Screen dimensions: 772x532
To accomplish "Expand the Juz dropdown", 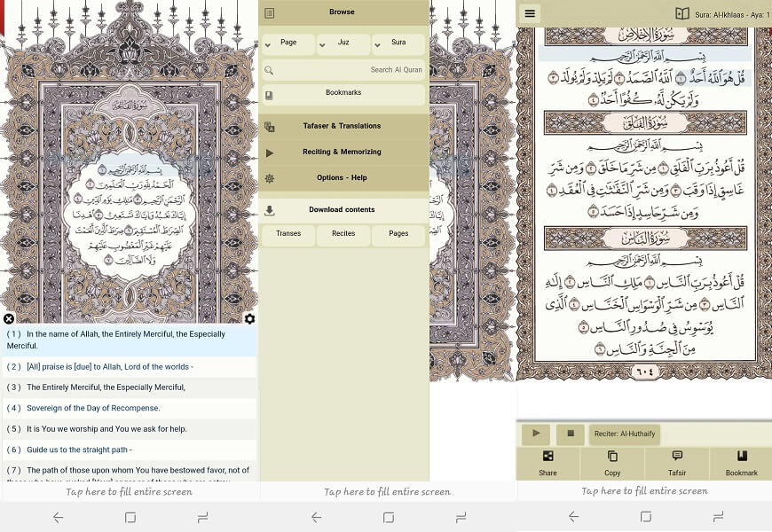I will pyautogui.click(x=343, y=43).
